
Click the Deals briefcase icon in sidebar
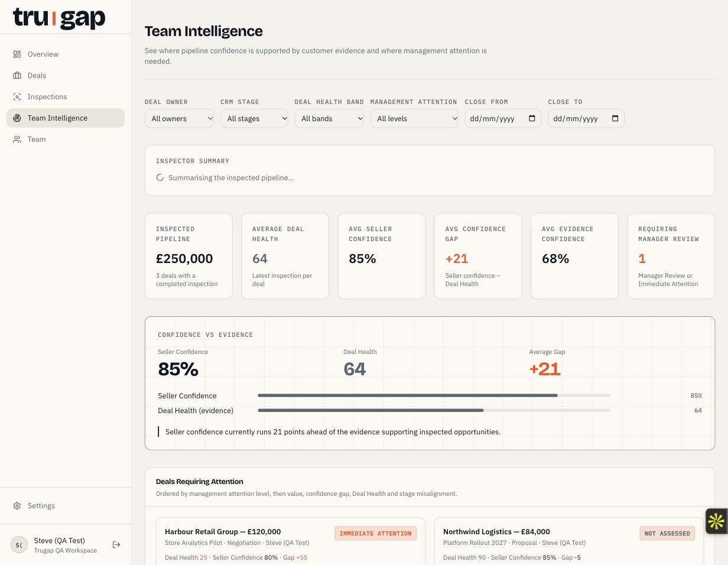pyautogui.click(x=17, y=76)
